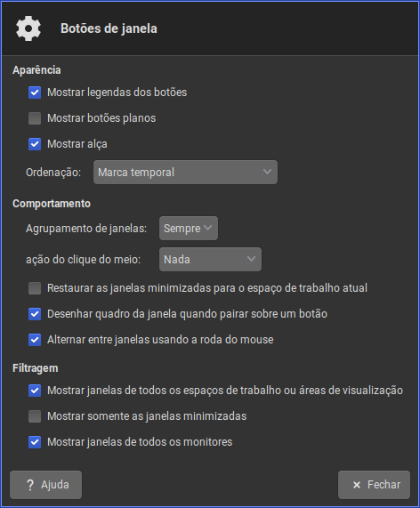This screenshot has width=420, height=508.
Task: Toggle Alternar entre janelas usando roda checkbox
Action: [x=35, y=340]
